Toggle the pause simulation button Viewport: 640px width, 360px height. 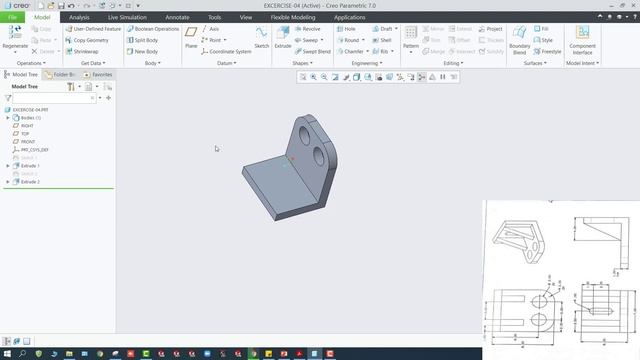click(x=443, y=77)
